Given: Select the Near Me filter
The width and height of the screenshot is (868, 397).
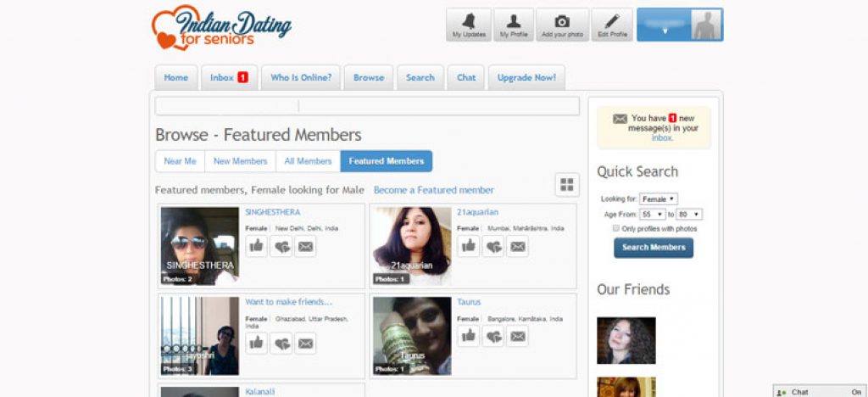Looking at the screenshot, I should click(180, 161).
